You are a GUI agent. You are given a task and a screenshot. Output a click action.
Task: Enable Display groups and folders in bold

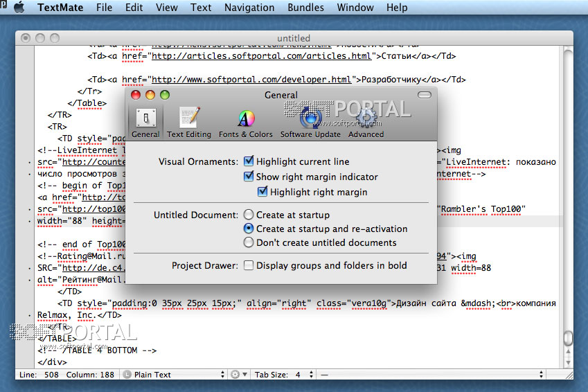point(248,265)
